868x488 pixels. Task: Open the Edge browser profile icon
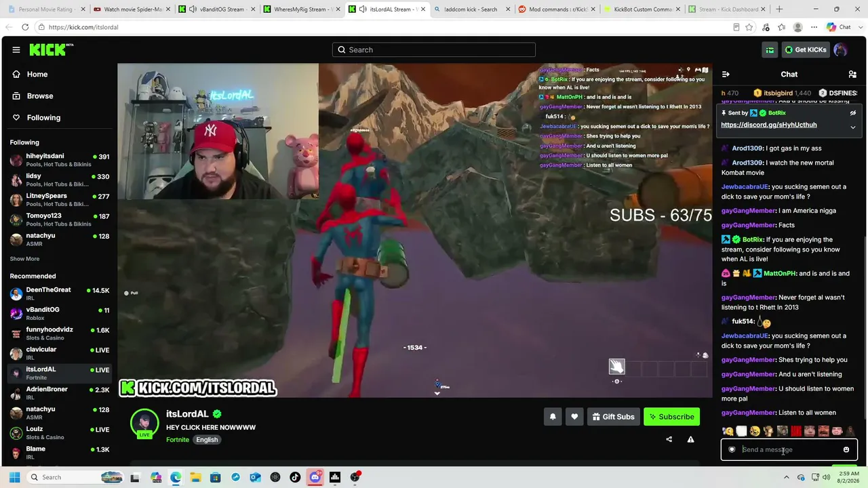click(798, 27)
